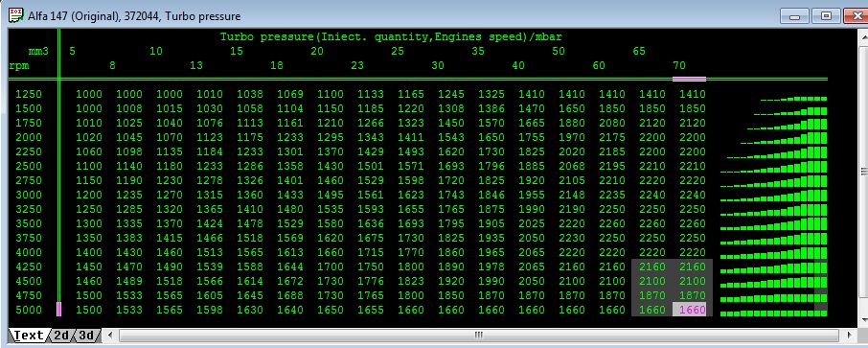
Task: Click the vertical scrollbar thumb
Action: tap(863, 172)
